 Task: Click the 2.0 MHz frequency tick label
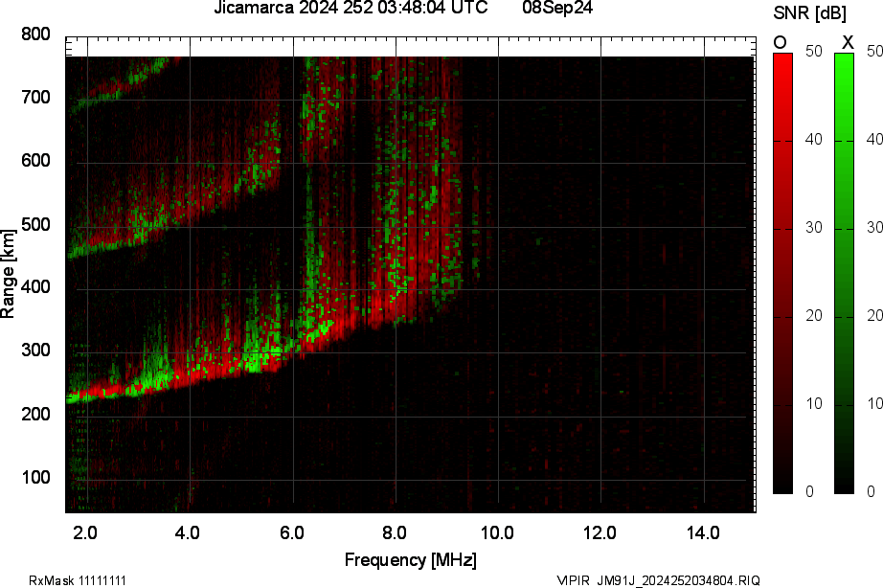(86, 532)
